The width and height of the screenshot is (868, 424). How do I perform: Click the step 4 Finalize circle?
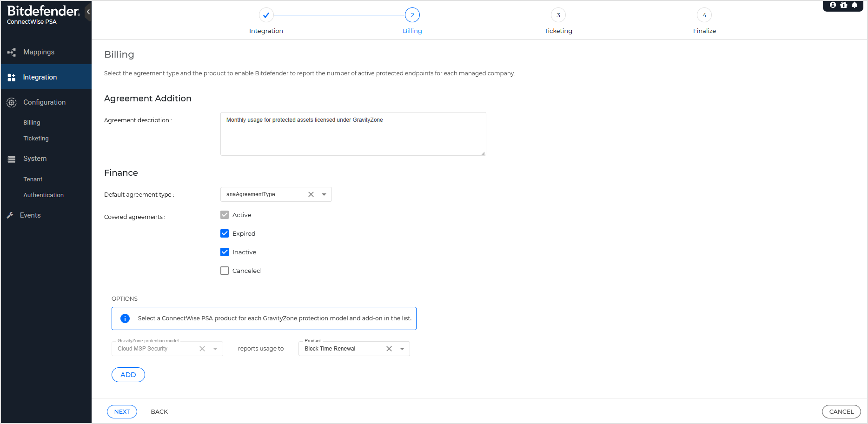(704, 15)
